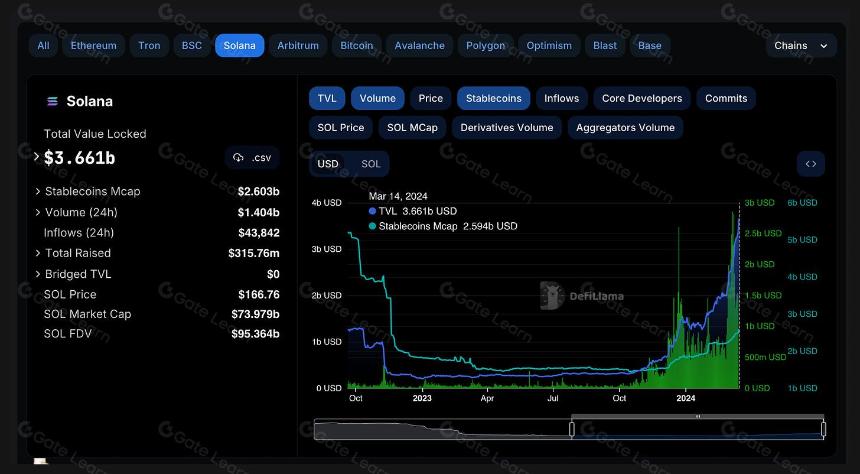
Task: Toggle the Volume chart series
Action: click(377, 98)
